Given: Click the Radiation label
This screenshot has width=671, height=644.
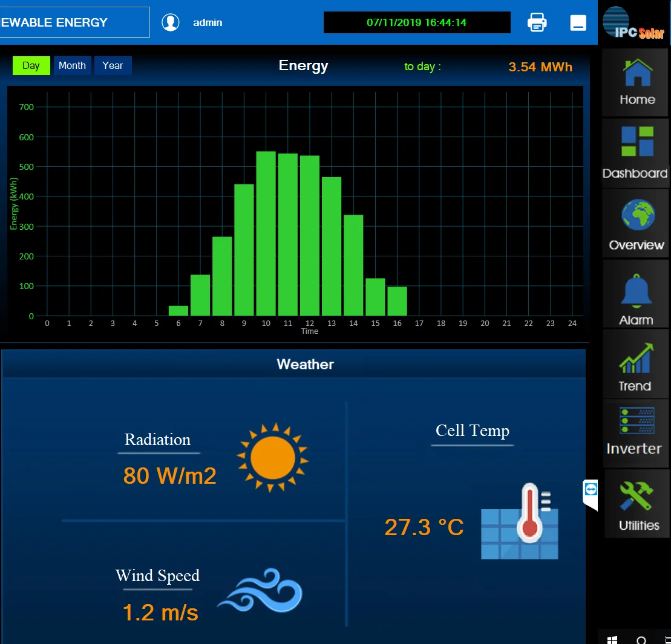Looking at the screenshot, I should [157, 440].
